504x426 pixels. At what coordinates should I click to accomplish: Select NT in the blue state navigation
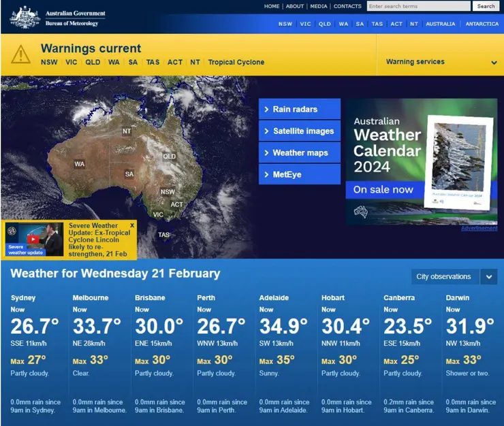pyautogui.click(x=414, y=24)
